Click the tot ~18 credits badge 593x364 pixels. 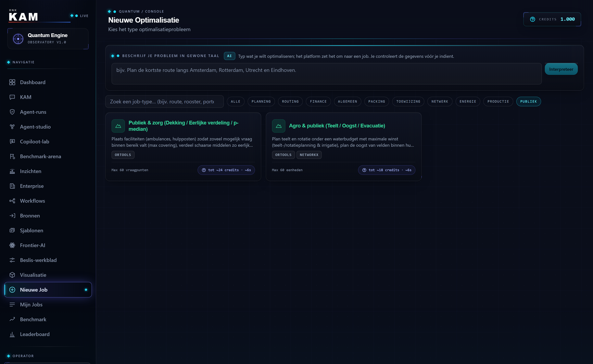(386, 170)
